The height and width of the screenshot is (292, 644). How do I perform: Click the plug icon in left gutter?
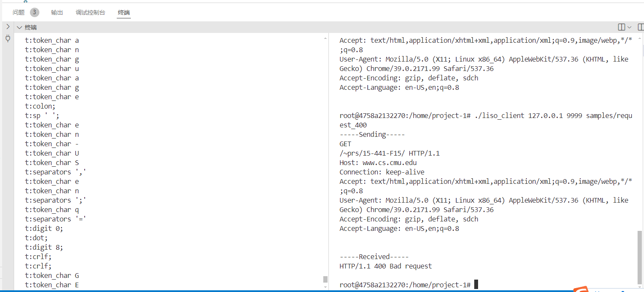[8, 38]
